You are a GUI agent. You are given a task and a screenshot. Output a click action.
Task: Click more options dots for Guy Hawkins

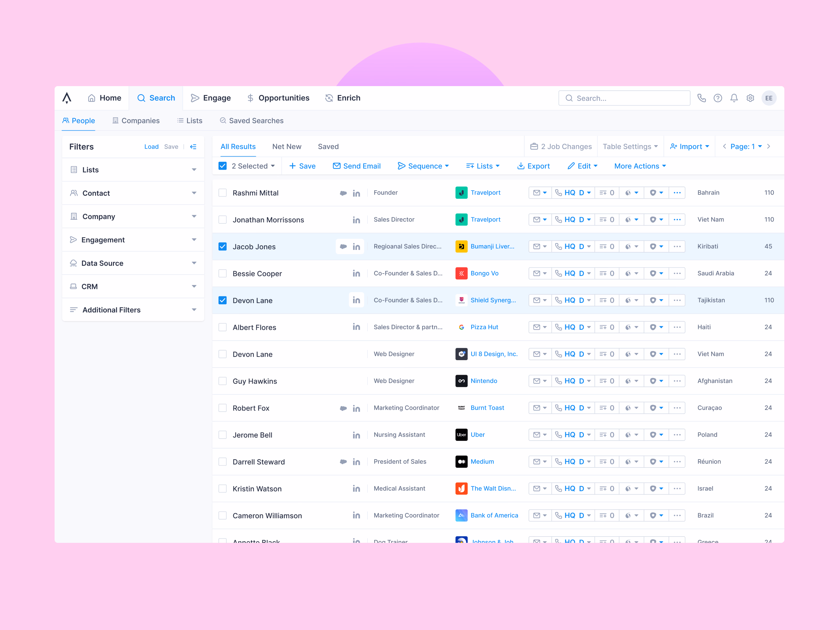[x=677, y=381]
